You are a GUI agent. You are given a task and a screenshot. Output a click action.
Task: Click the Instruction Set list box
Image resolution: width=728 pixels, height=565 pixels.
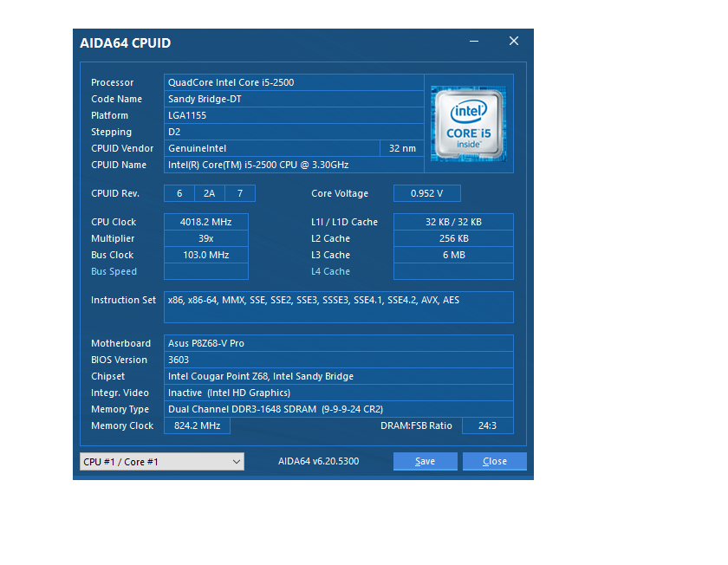pos(339,307)
